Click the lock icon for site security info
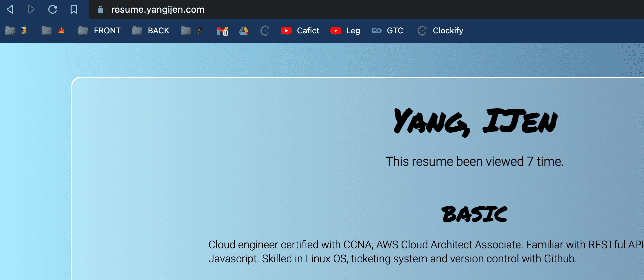Screen dimensions: 644x280 pos(101,10)
